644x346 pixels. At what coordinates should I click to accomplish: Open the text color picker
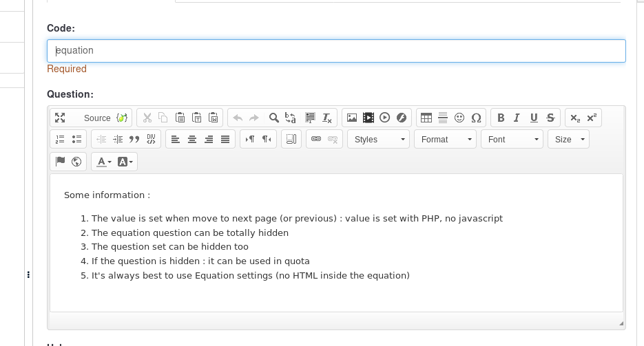[x=105, y=162]
